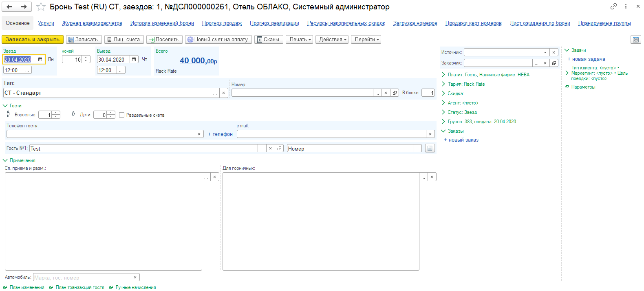This screenshot has height=291, width=644.
Task: Expand the Платит row
Action: [x=443, y=75]
